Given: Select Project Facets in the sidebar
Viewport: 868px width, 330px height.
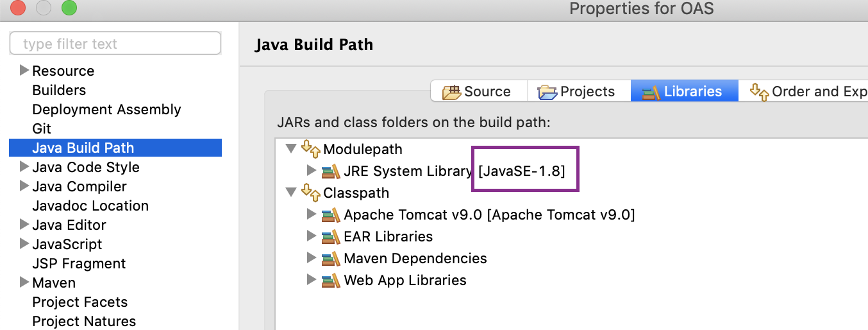Looking at the screenshot, I should click(x=79, y=302).
